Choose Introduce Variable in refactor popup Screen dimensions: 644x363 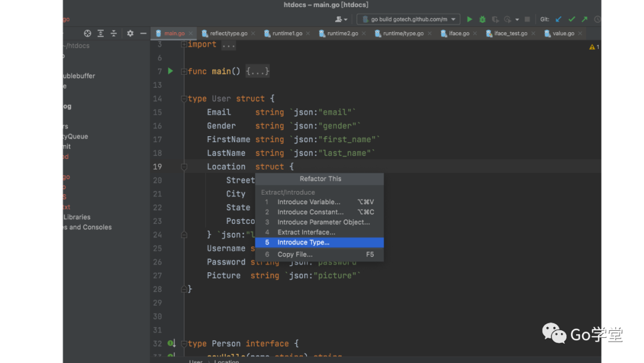[308, 202]
